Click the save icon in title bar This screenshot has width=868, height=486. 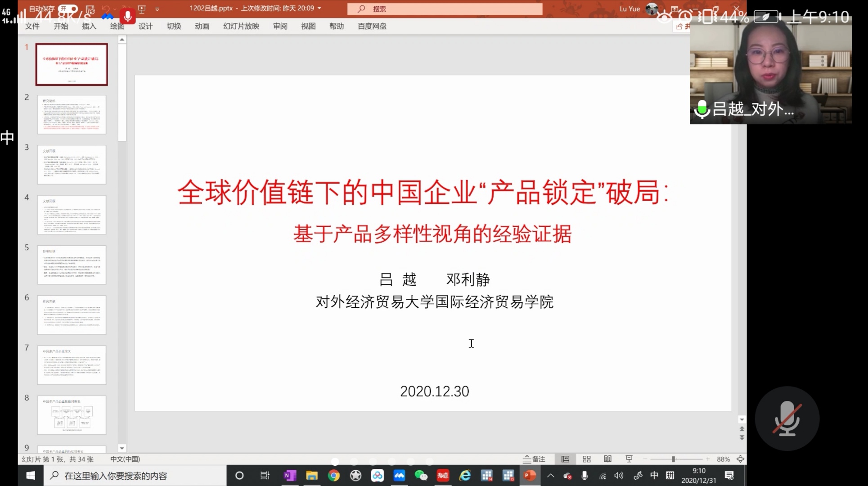click(90, 9)
